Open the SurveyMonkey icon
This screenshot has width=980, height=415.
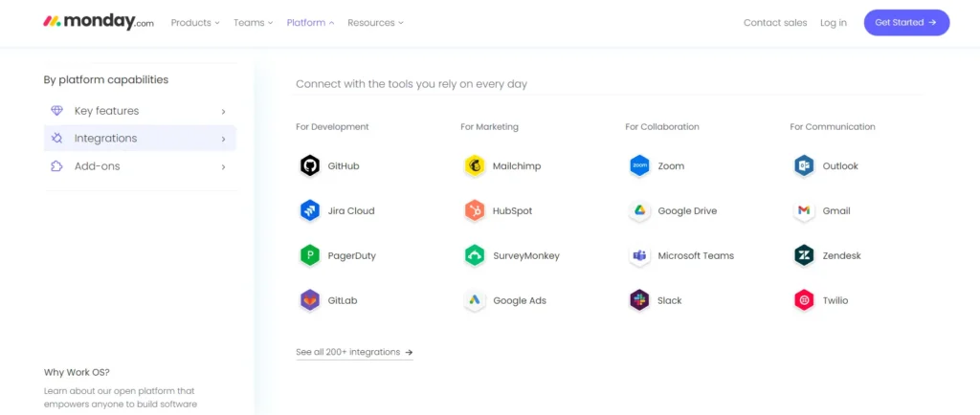click(475, 256)
